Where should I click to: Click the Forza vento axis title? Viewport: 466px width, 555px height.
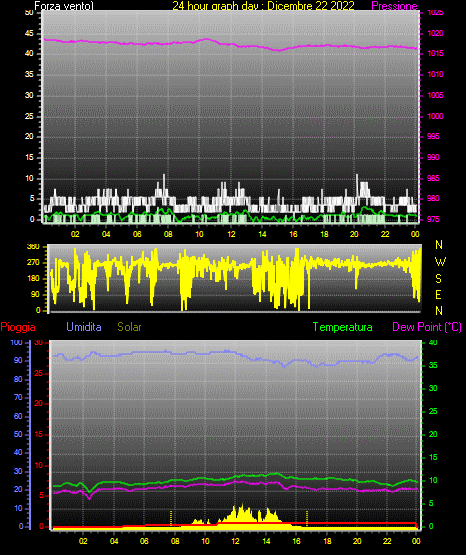click(x=64, y=6)
